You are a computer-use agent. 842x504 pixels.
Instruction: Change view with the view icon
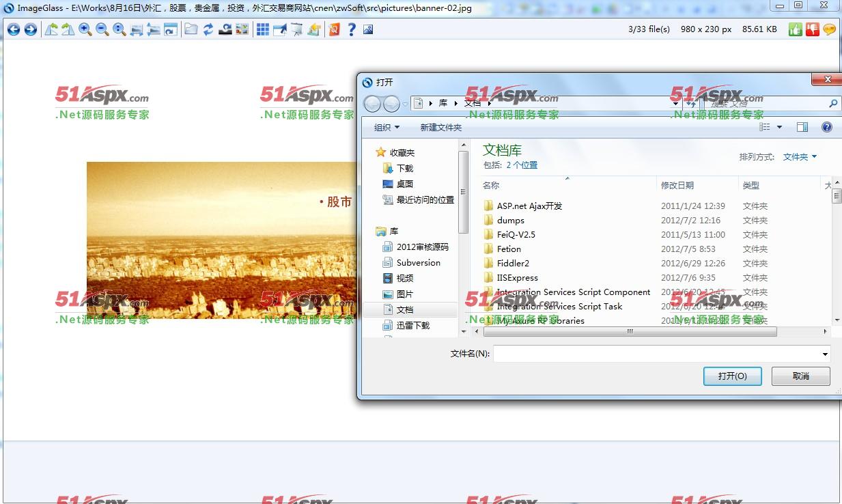click(765, 127)
